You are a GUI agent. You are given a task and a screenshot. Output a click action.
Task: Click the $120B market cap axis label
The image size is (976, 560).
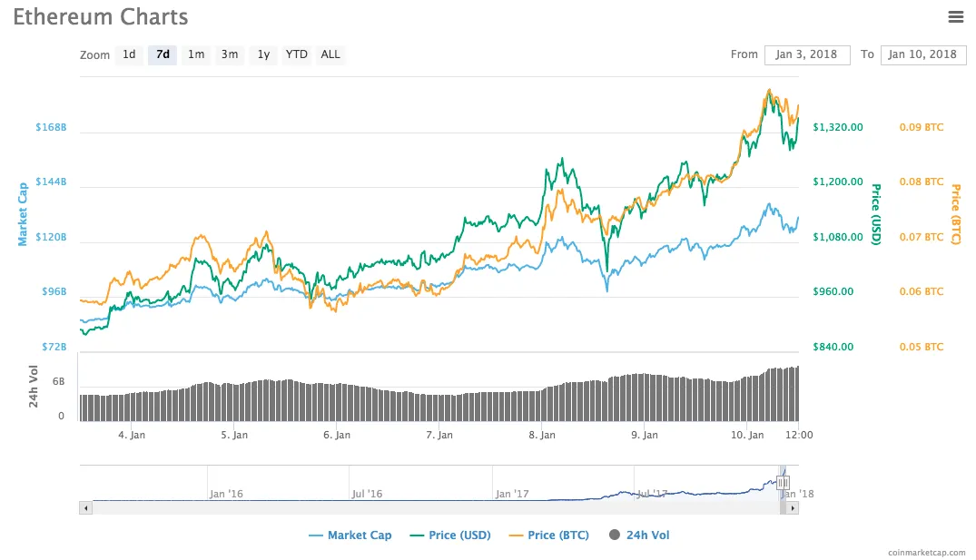tap(51, 237)
